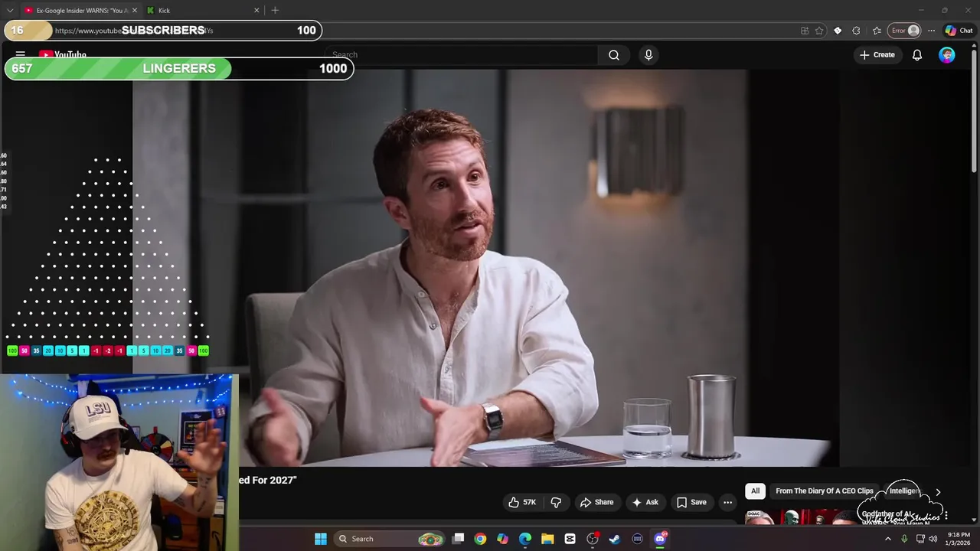Open OBS Studio from taskbar
Viewport: 980px width, 551px height.
click(x=593, y=539)
